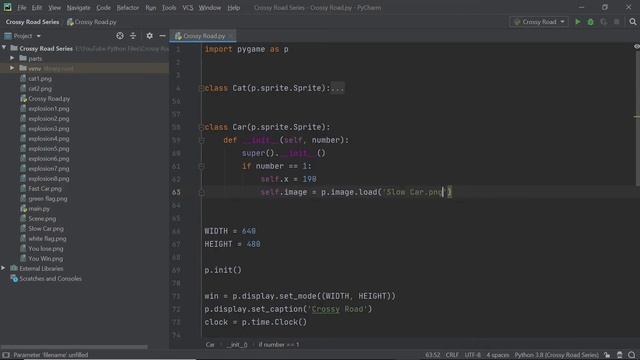The image size is (640, 360).
Task: Click the PyCharm logo icon
Action: [7, 7]
